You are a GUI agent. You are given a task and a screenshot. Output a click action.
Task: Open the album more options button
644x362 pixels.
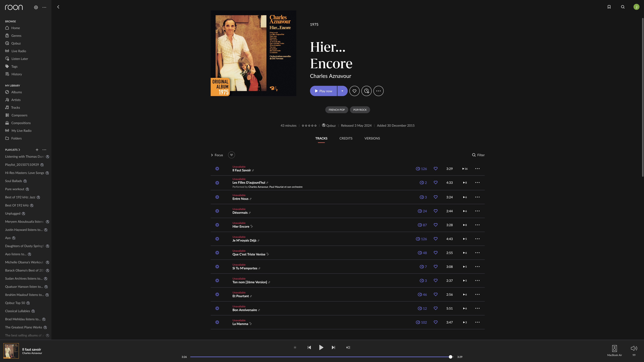(x=379, y=91)
